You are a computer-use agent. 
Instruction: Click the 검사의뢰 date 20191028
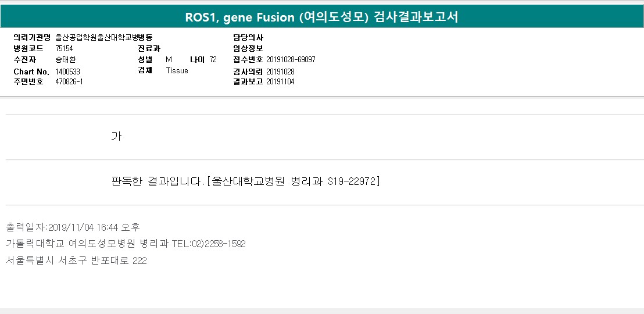coord(280,72)
